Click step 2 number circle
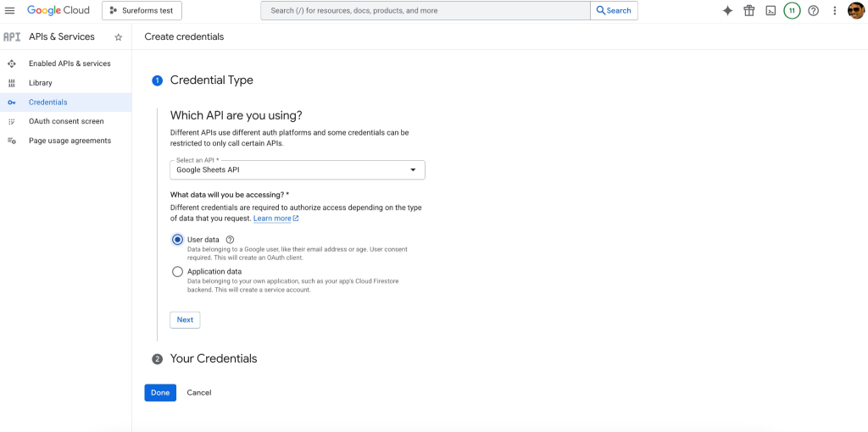Image resolution: width=868 pixels, height=432 pixels. (157, 359)
